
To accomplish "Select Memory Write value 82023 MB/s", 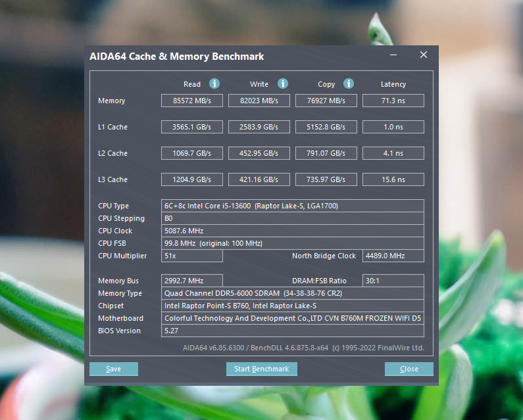I will coord(259,101).
